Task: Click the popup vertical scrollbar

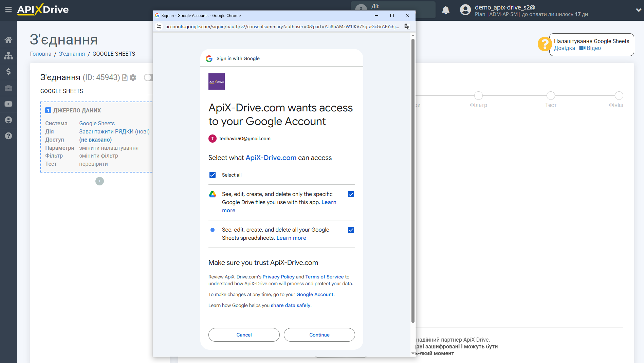Action: [x=413, y=180]
